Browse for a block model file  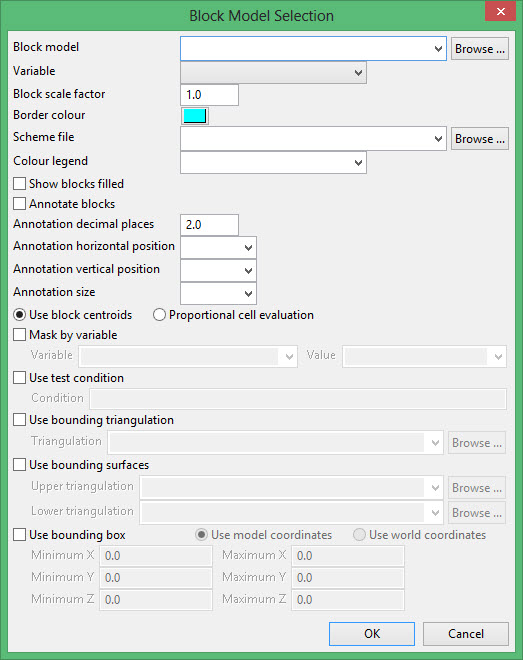pos(480,49)
